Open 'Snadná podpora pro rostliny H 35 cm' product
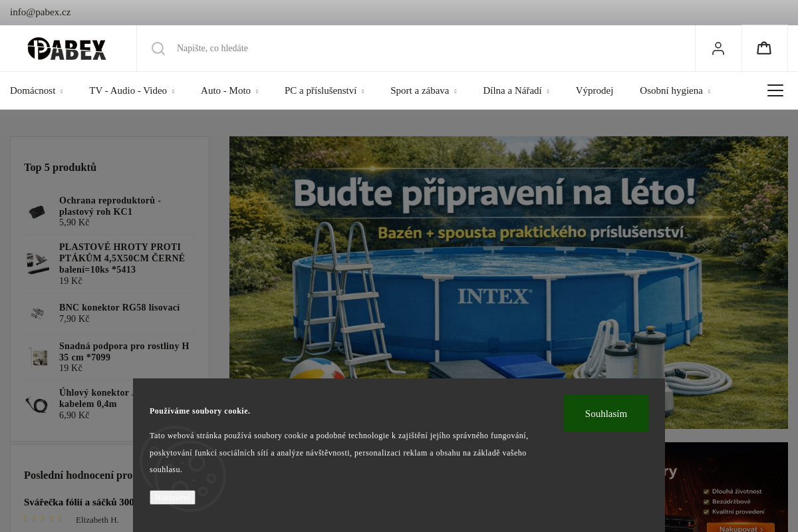This screenshot has height=532, width=798. 124,352
